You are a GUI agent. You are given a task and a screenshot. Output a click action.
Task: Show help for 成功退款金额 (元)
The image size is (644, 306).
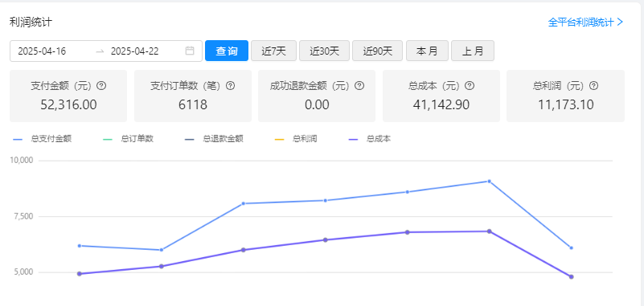(x=359, y=86)
